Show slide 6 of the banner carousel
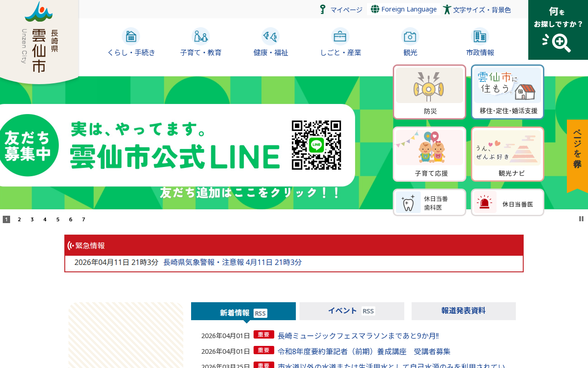This screenshot has width=588, height=368. click(71, 219)
